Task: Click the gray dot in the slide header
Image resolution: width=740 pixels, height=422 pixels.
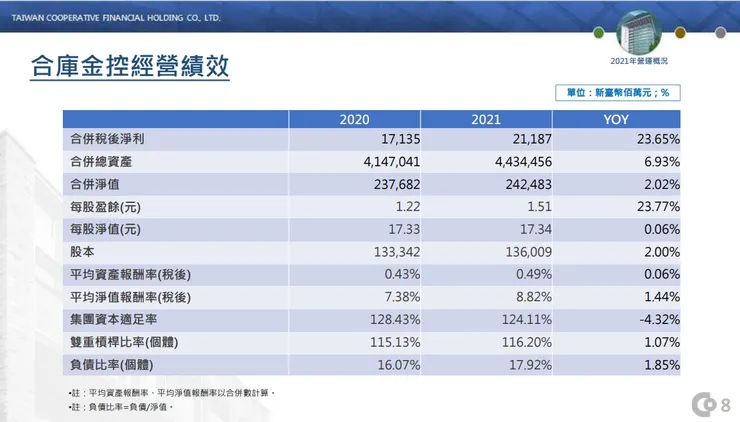Action: tap(720, 33)
